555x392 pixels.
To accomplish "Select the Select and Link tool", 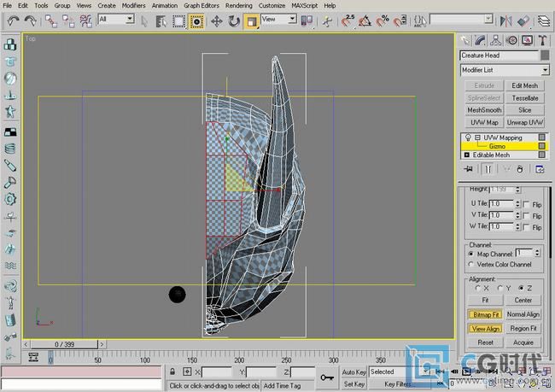I will coord(50,21).
